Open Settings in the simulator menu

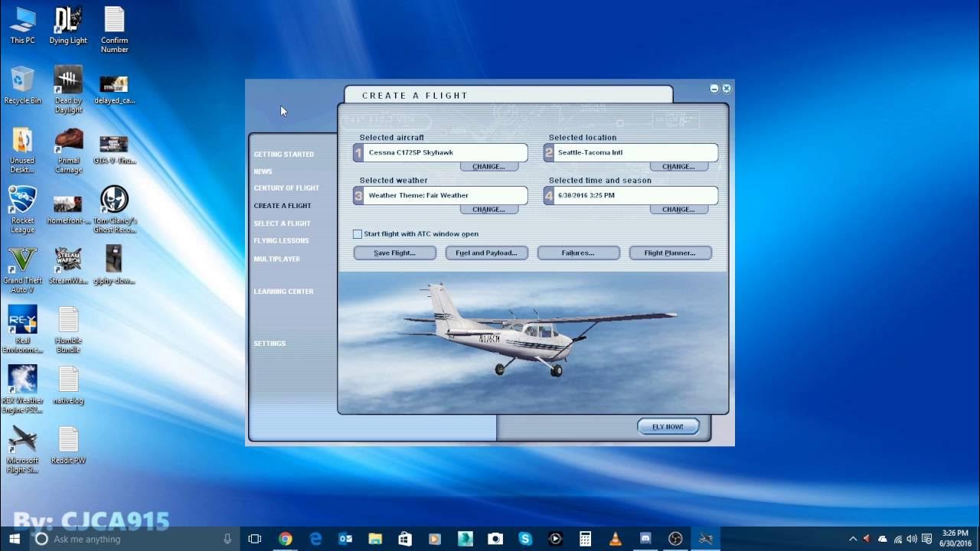coord(269,344)
